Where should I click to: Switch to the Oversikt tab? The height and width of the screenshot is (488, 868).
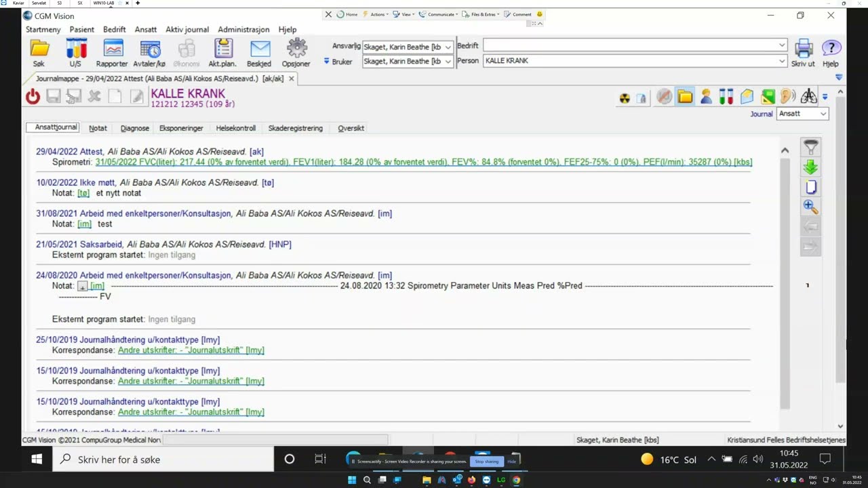[351, 128]
